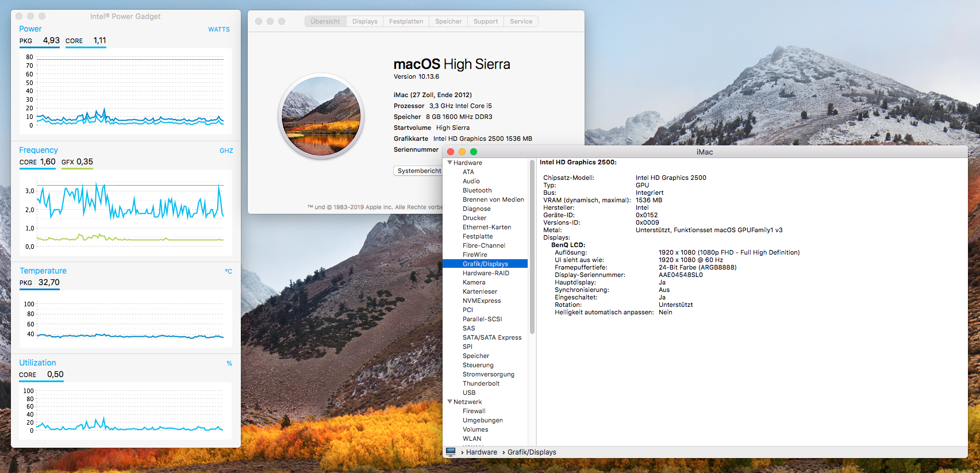Select Drucker in the sidebar

[474, 218]
